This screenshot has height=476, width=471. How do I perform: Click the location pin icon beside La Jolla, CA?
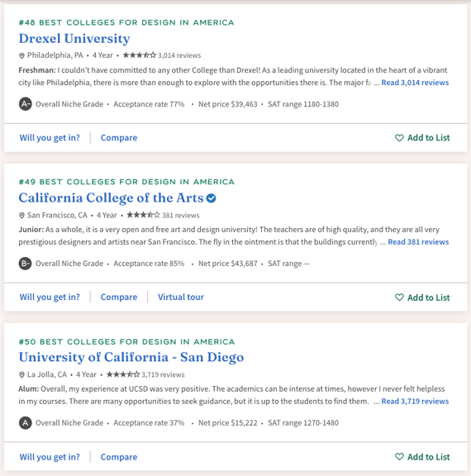pos(21,375)
